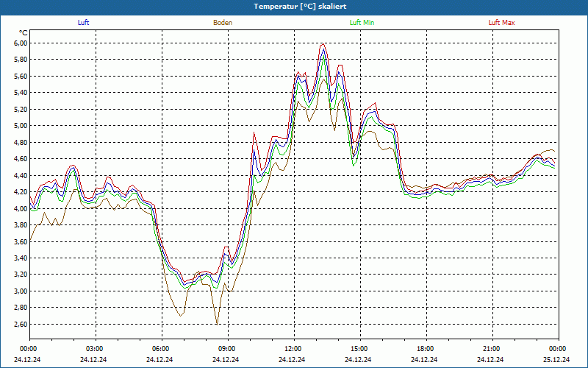Image resolution: width=588 pixels, height=368 pixels.
Task: Choose the 18:00 time marker
Action: pos(426,349)
